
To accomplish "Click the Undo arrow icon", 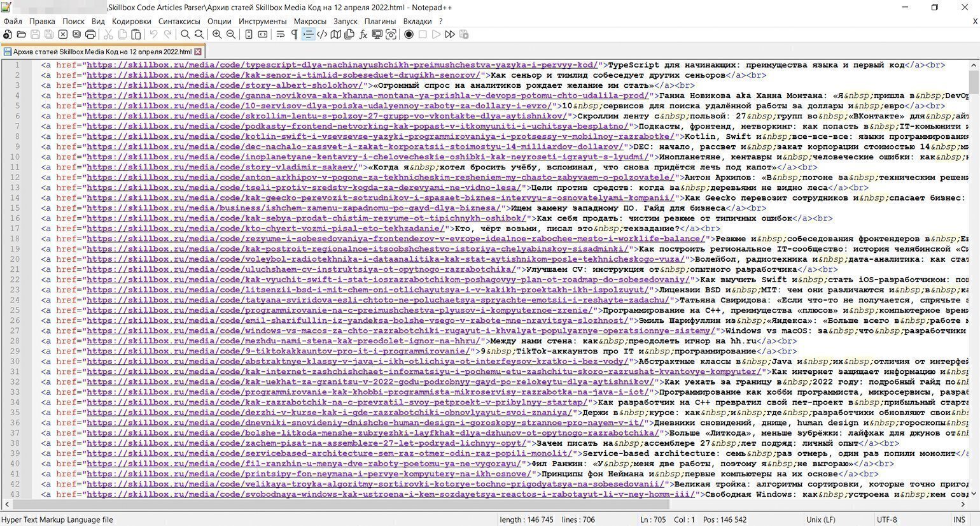I will coord(153,34).
